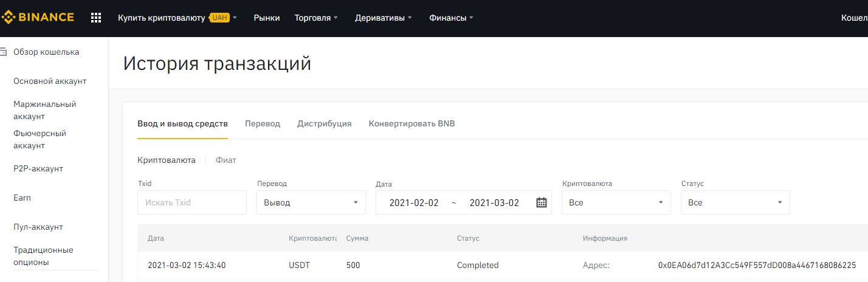
Task: Open the Деривативы menu
Action: click(383, 18)
